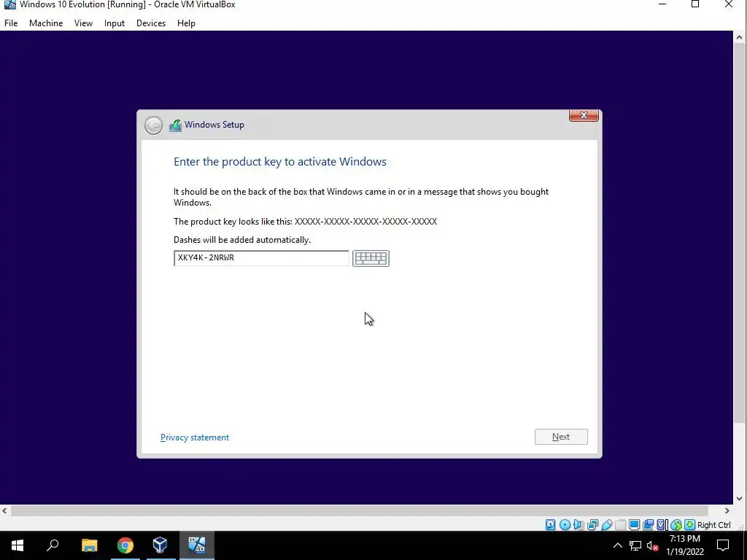Screen dimensions: 747x560
Task: Open VirtualBox Manager taskbar icon
Action: click(160, 545)
